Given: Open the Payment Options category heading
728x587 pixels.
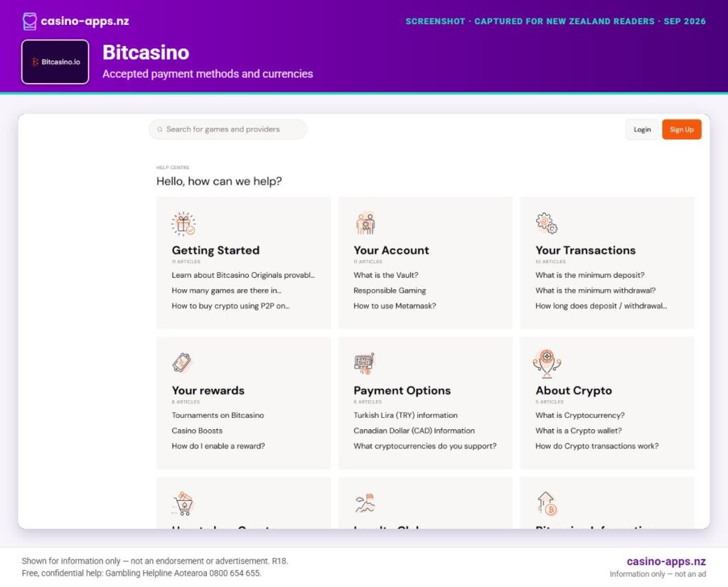Looking at the screenshot, I should pyautogui.click(x=402, y=390).
